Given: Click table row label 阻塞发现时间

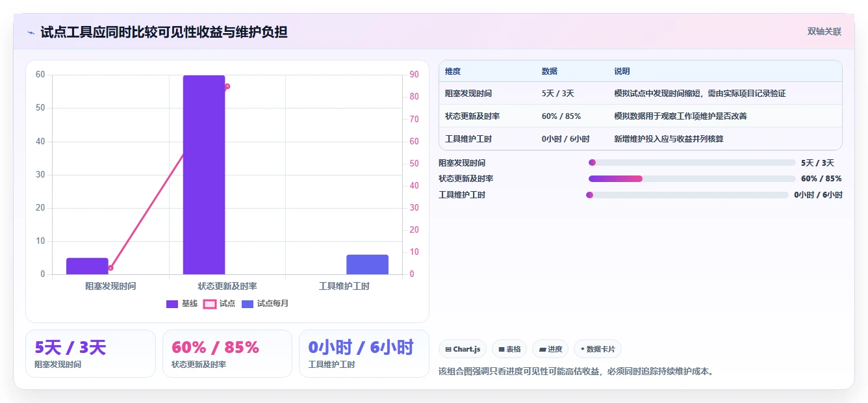Looking at the screenshot, I should pyautogui.click(x=468, y=94).
